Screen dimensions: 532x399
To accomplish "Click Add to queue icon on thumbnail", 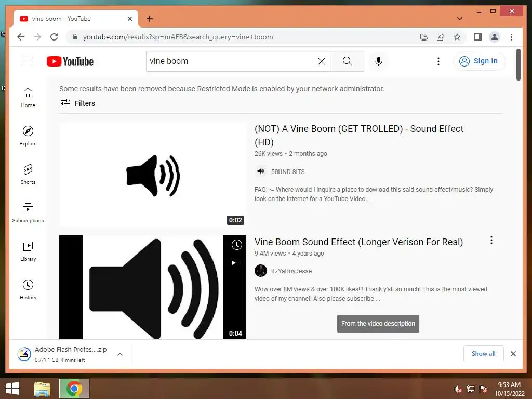I will [x=236, y=262].
